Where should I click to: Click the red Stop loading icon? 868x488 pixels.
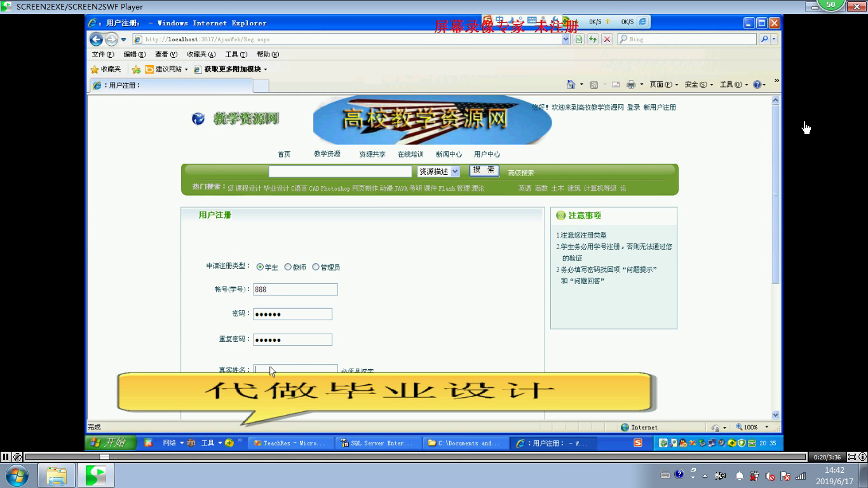607,39
